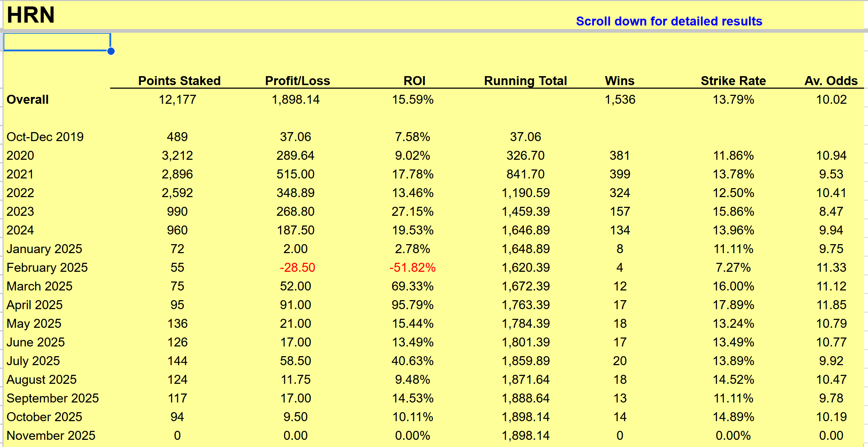Select the Wins header cell
This screenshot has height=447, width=868.
click(619, 80)
